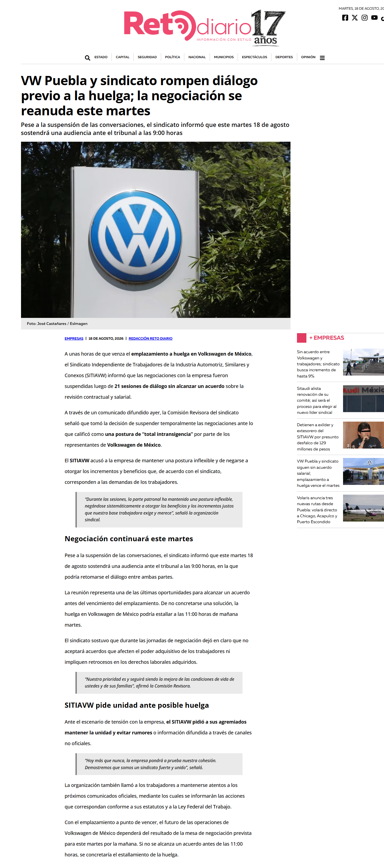Click the VW plant entrance thumbnail
This screenshot has height=868, width=384.
coord(364,471)
